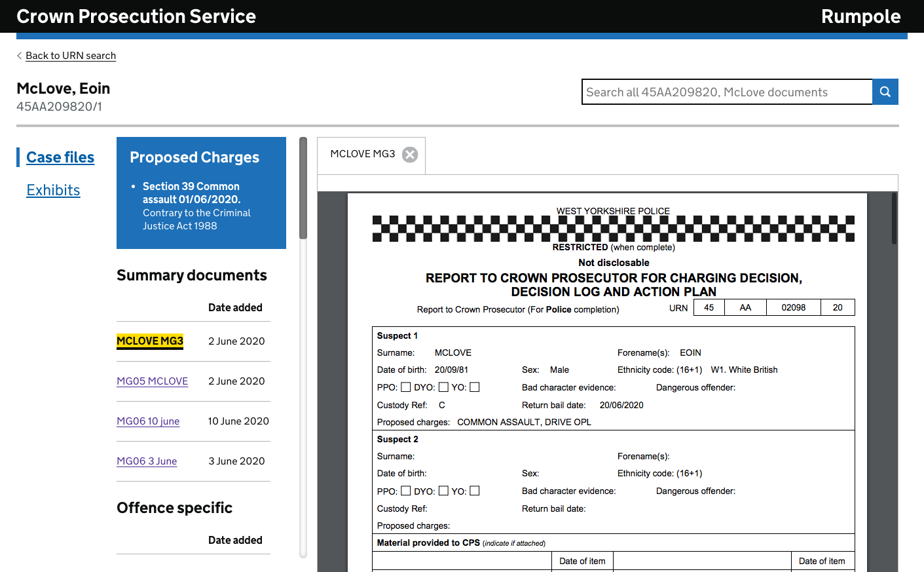Close the MCLOVE MG3 document tab
The height and width of the screenshot is (572, 924).
pyautogui.click(x=410, y=155)
